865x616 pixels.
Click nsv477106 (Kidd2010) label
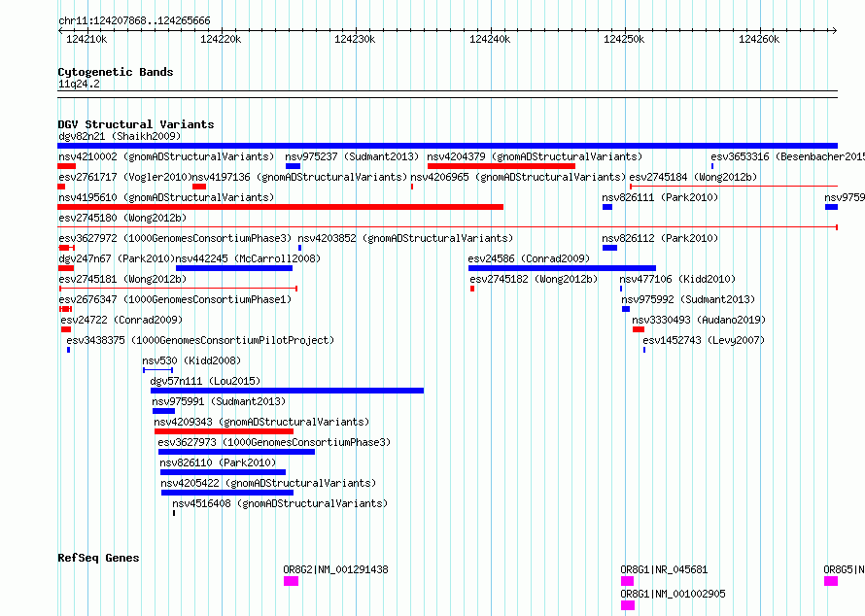pos(677,279)
